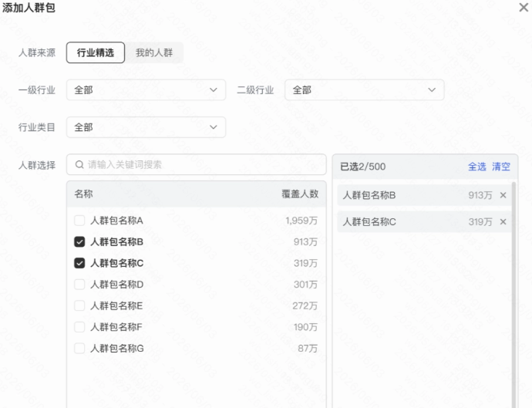Focus the keyword search input field

coord(197,164)
